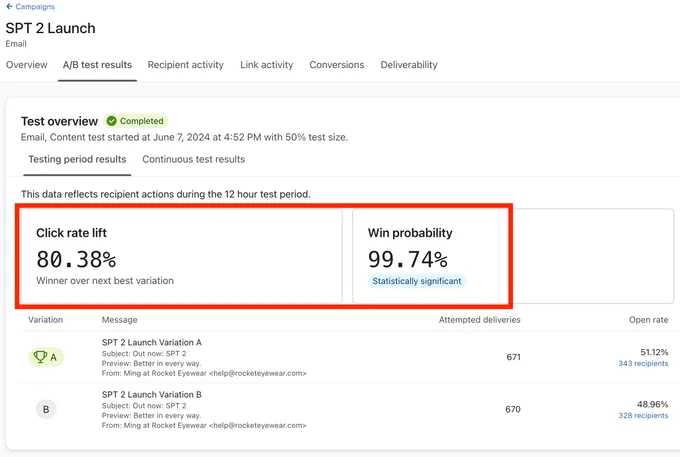Select SPT 2 Launch Variation B title
Viewport: 680px width, 457px height.
(152, 395)
